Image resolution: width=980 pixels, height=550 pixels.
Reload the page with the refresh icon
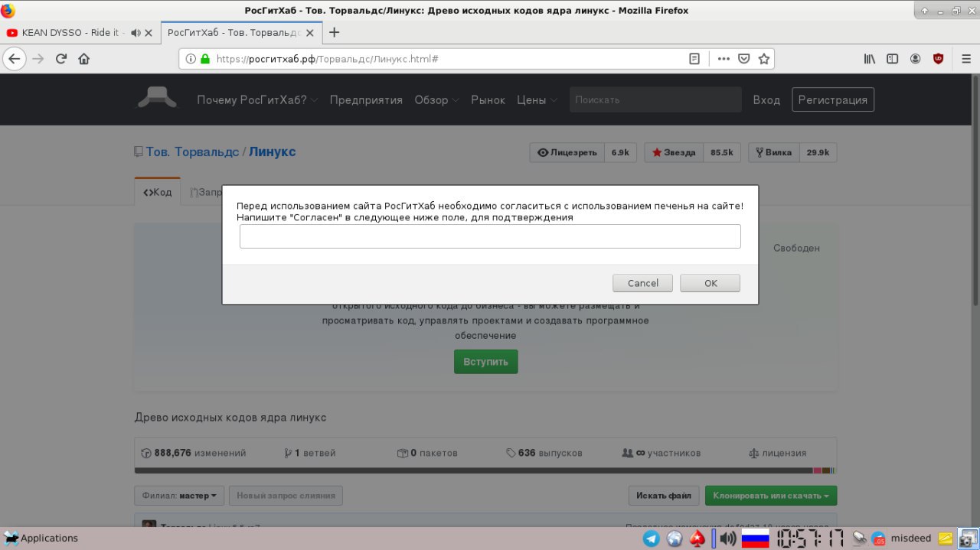point(61,59)
